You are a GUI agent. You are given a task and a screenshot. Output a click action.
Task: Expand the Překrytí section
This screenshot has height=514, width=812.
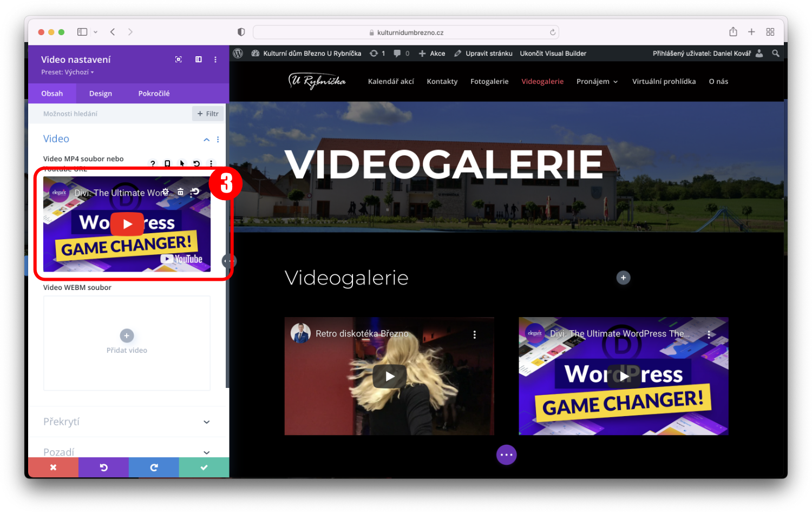[206, 422]
